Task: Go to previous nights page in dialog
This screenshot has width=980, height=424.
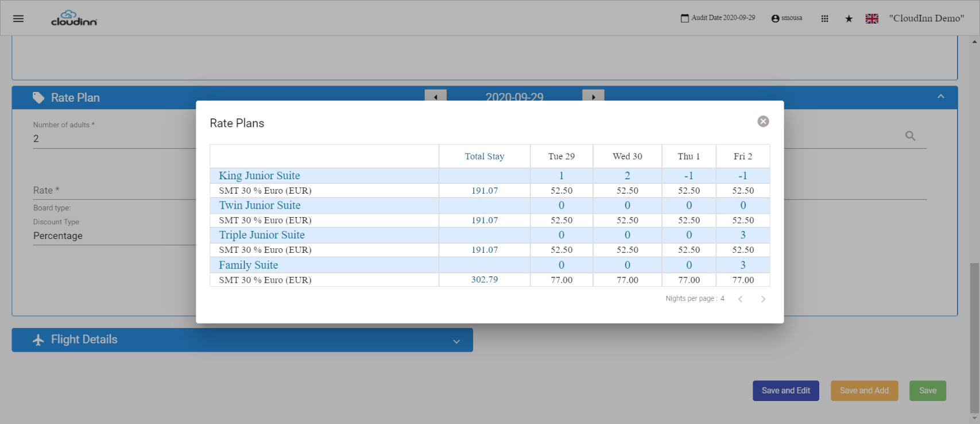Action: point(741,299)
